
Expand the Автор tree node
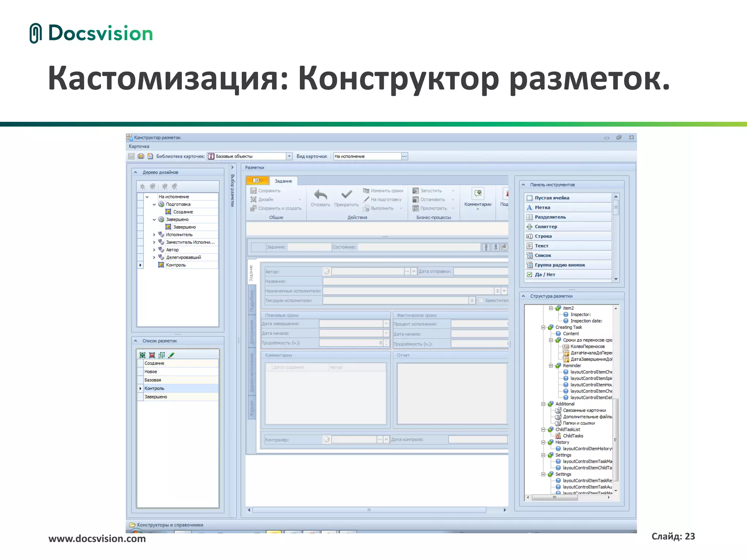point(154,250)
